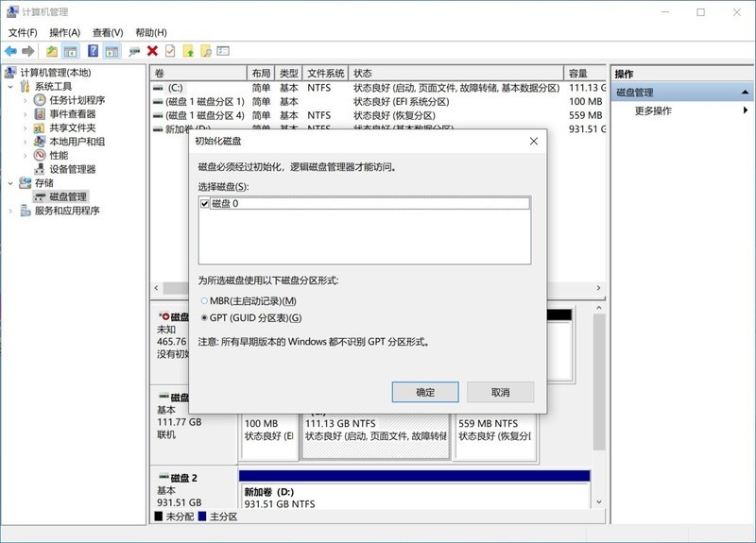
Task: Click the yellow page with magnifier icon
Action: [206, 51]
